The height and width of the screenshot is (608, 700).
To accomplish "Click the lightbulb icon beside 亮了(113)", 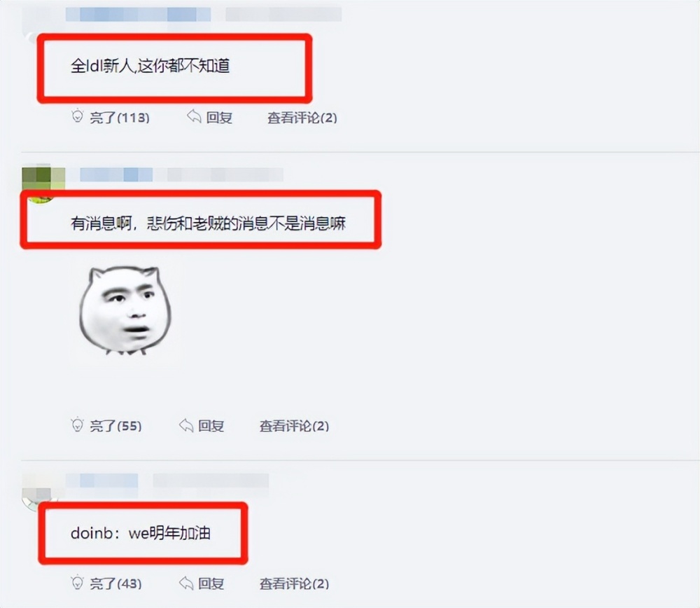I will pyautogui.click(x=77, y=116).
